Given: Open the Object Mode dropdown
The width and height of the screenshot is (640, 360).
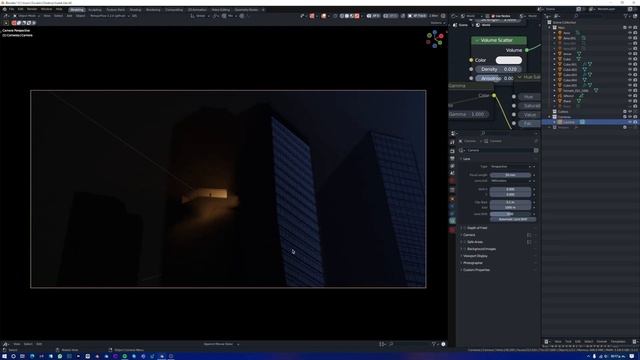Looking at the screenshot, I should [x=27, y=16].
